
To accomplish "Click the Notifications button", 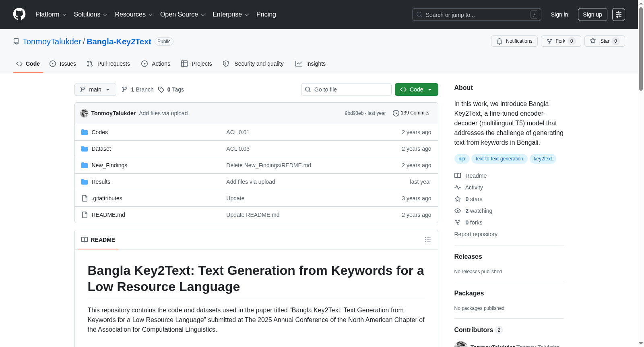I will [x=514, y=41].
